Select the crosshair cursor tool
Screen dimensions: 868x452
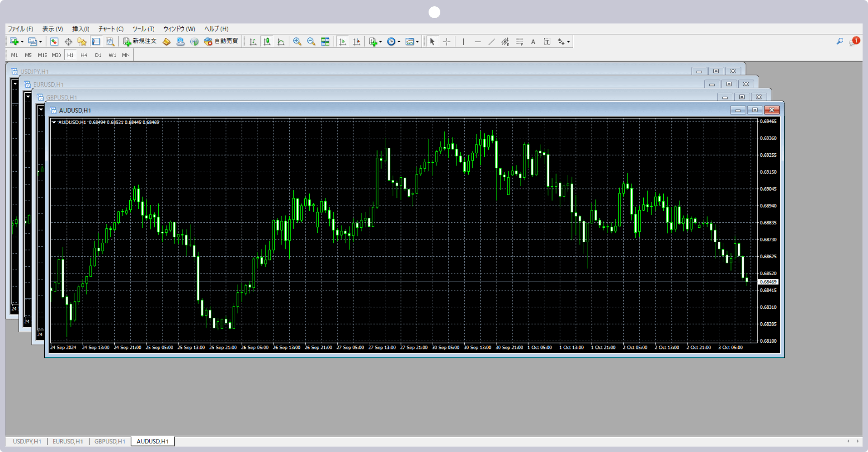click(447, 42)
